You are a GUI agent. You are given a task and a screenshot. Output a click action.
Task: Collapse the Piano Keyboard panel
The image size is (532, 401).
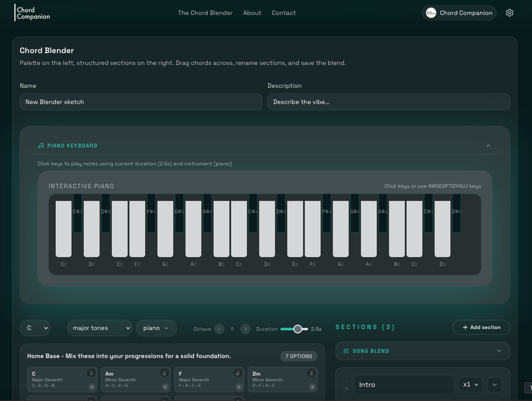pyautogui.click(x=489, y=146)
